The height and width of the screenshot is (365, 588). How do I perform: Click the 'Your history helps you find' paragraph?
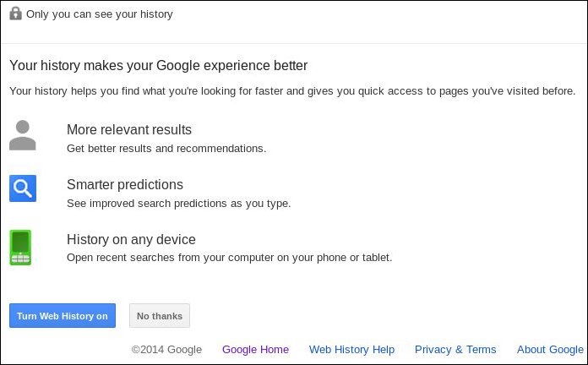point(292,90)
